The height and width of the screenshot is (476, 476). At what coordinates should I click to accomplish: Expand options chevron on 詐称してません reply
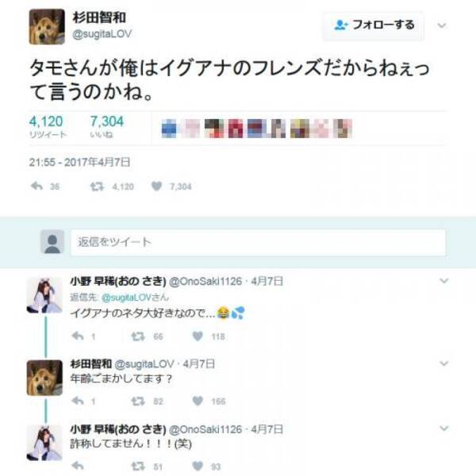(x=444, y=428)
